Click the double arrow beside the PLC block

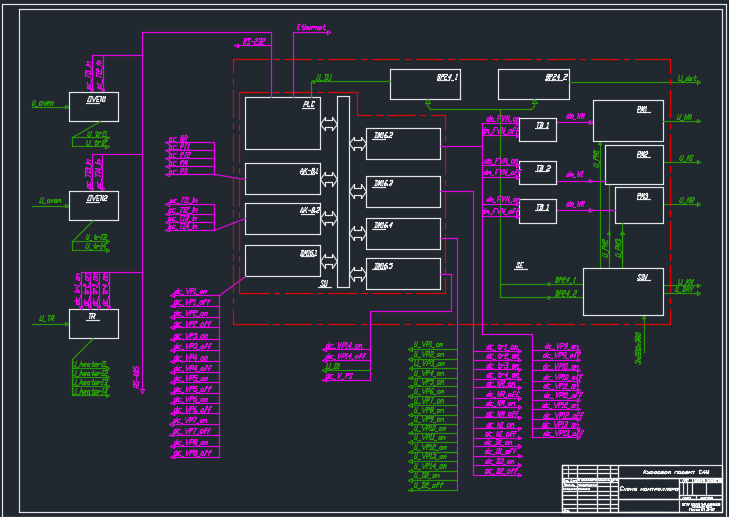pos(328,124)
